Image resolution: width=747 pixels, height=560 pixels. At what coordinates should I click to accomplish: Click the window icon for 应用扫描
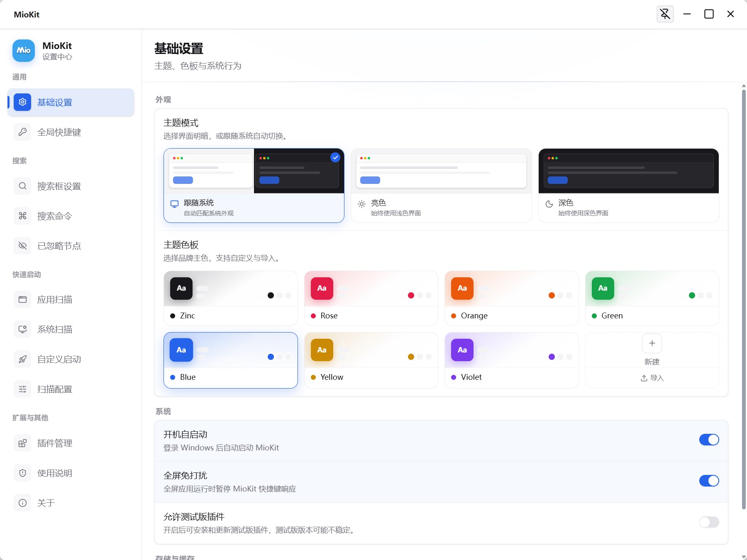(22, 299)
